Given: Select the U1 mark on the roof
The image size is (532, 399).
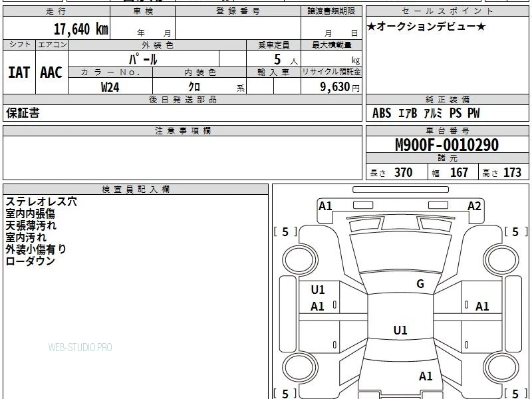Looking at the screenshot, I should tap(400, 330).
